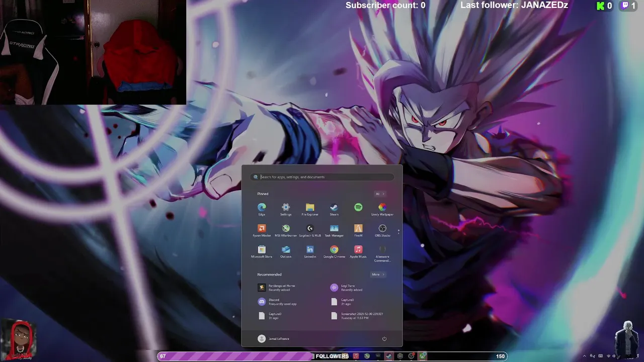Open Microsoft Store

(262, 252)
